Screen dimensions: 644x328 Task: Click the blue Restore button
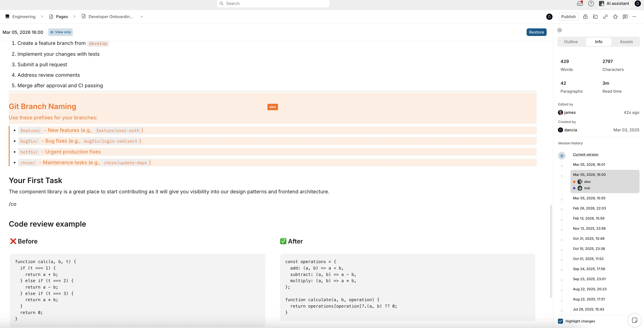click(536, 32)
